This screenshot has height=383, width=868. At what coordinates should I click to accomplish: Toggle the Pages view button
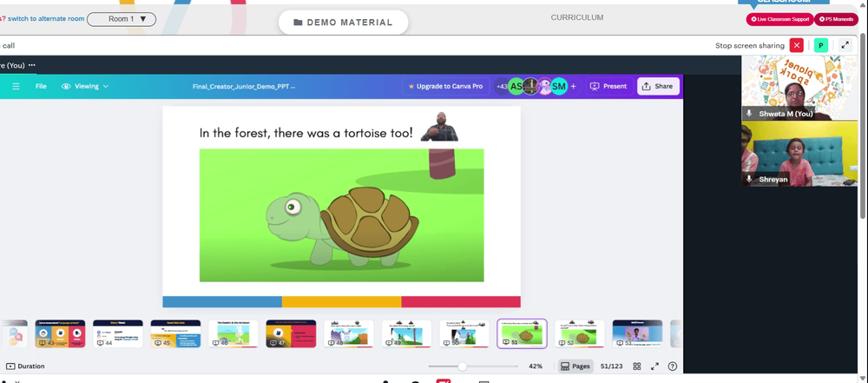575,366
